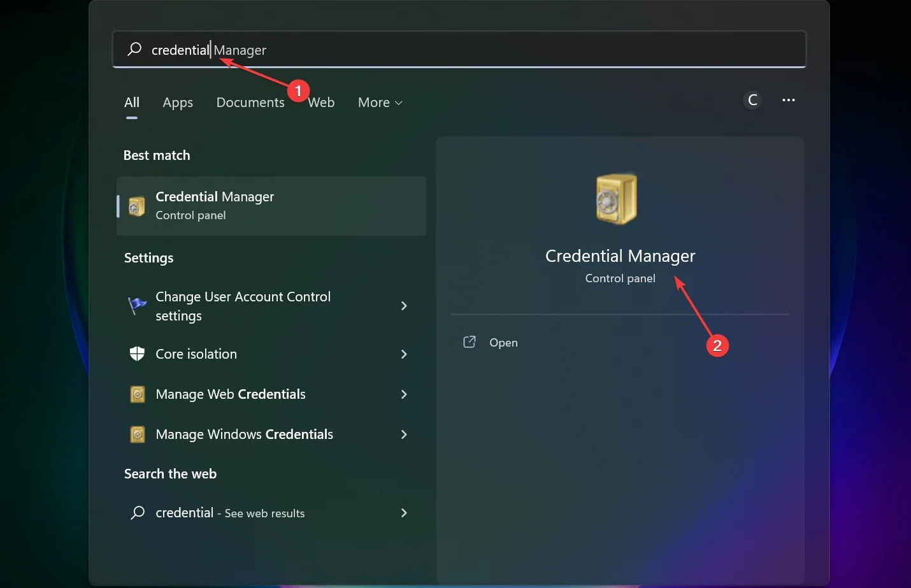
Task: Switch to the Apps tab
Action: coord(178,103)
